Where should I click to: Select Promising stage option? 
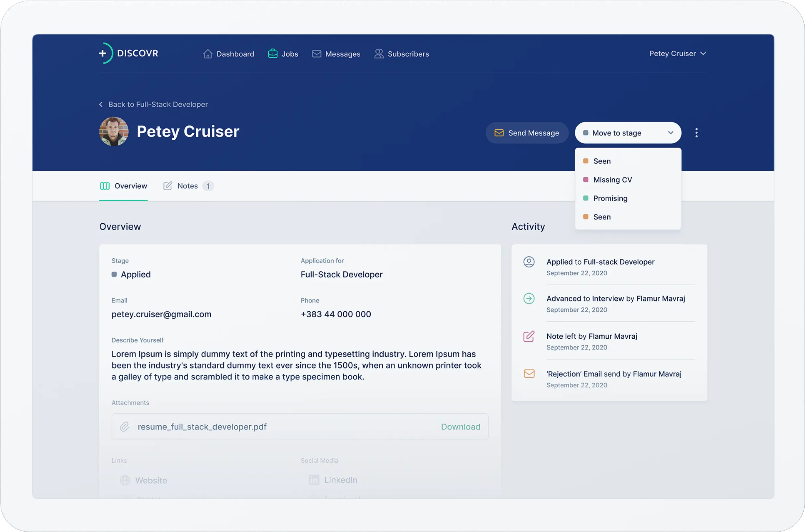tap(610, 199)
